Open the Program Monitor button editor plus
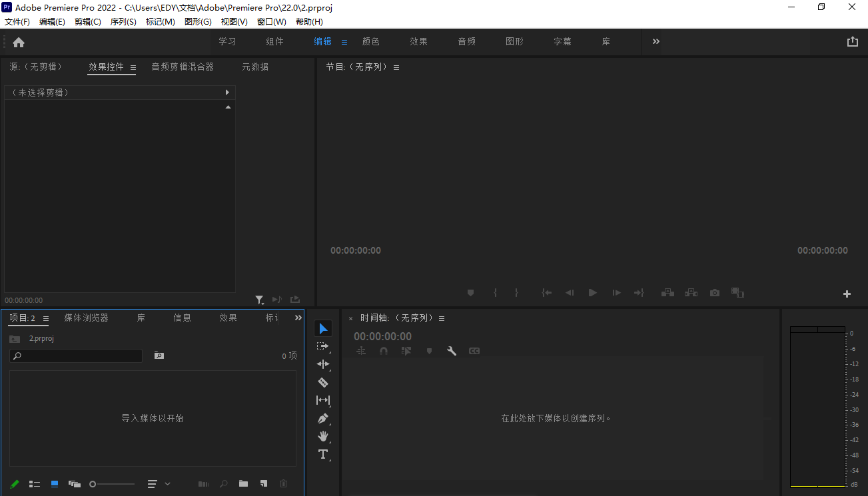Viewport: 868px width, 496px height. 847,294
